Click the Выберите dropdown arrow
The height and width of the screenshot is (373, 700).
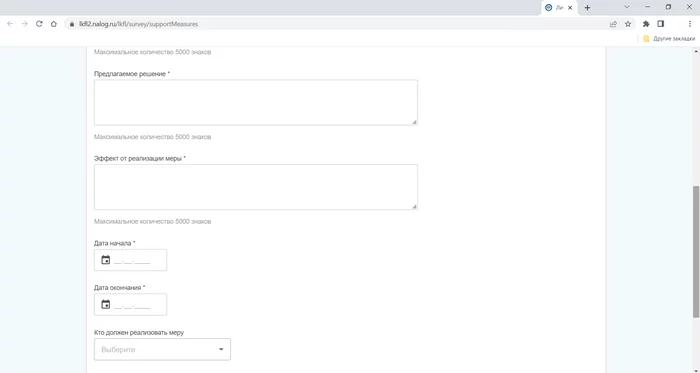pos(221,349)
